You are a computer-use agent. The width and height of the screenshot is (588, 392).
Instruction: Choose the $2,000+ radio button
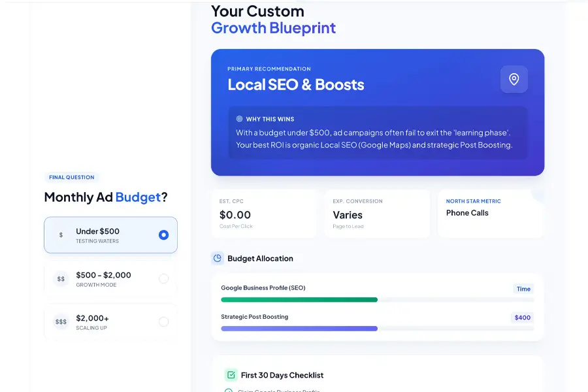coord(163,322)
